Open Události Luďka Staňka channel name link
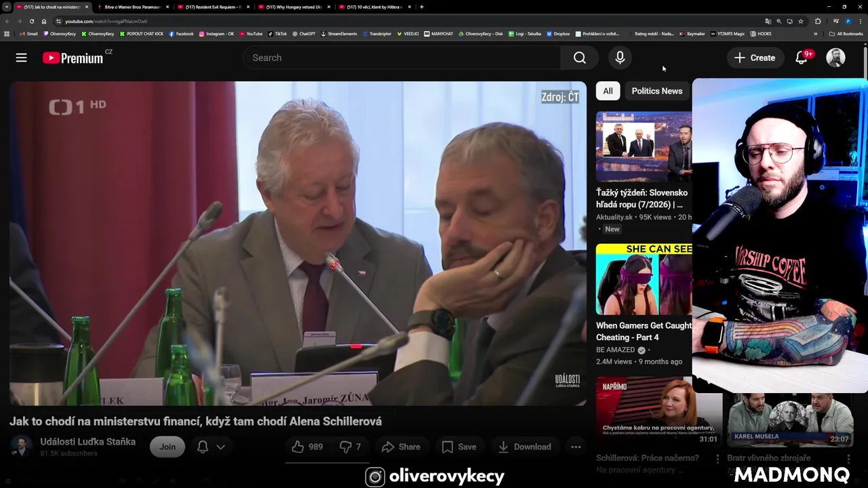The width and height of the screenshot is (868, 488). tap(87, 442)
